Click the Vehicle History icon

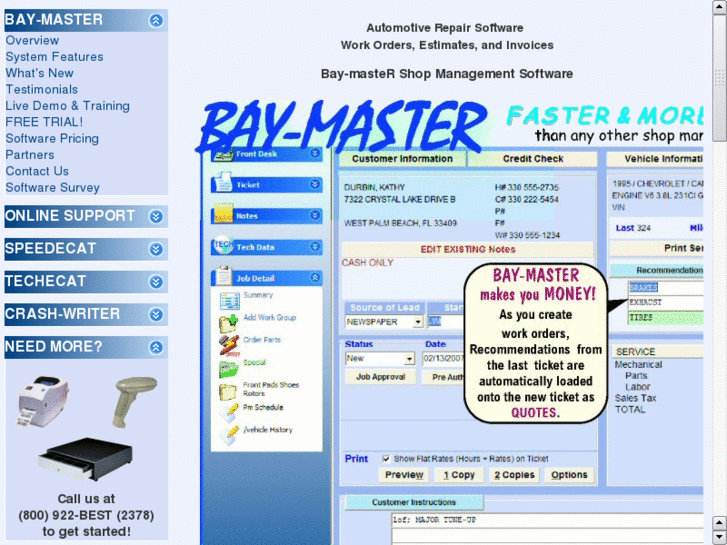point(229,436)
